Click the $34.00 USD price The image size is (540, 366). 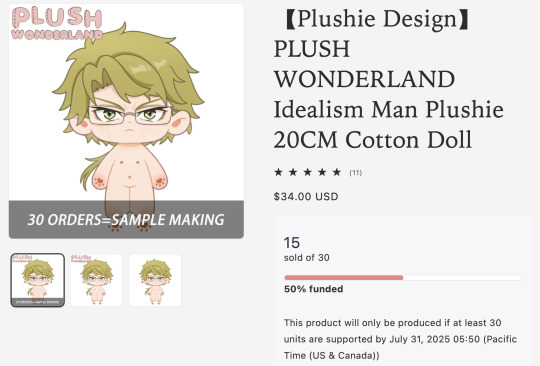tap(306, 197)
